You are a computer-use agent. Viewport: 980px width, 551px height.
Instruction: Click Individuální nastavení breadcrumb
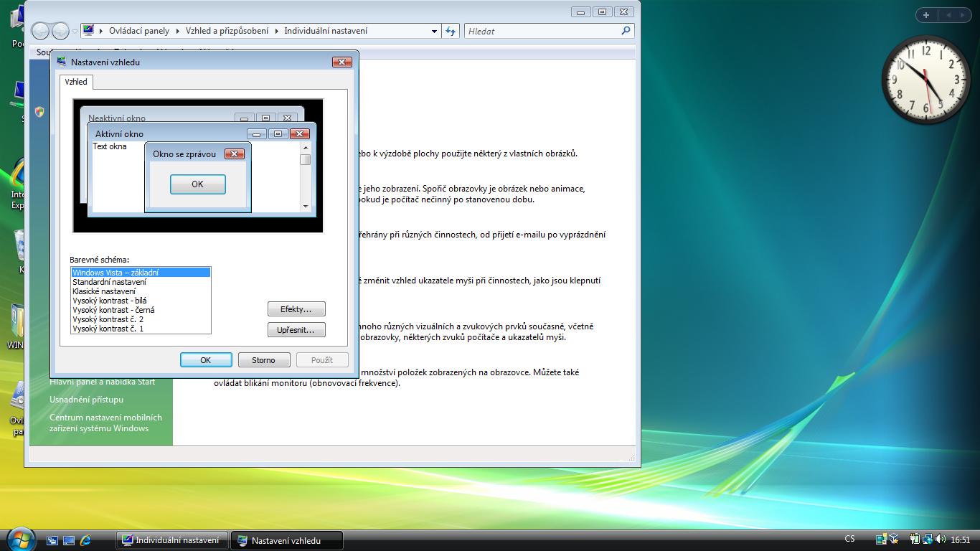coord(326,31)
